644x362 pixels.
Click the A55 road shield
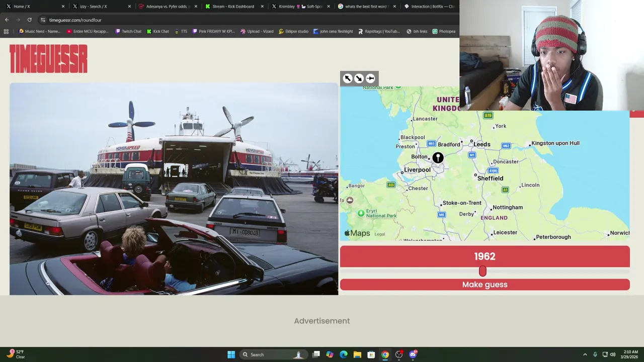(391, 185)
